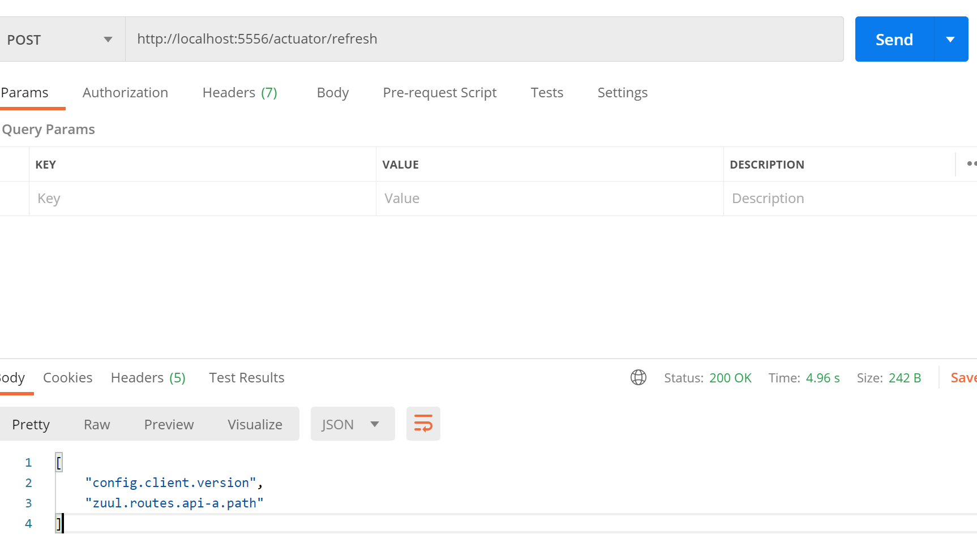Open response Cookies tab
The width and height of the screenshot is (977, 560).
[x=67, y=378]
